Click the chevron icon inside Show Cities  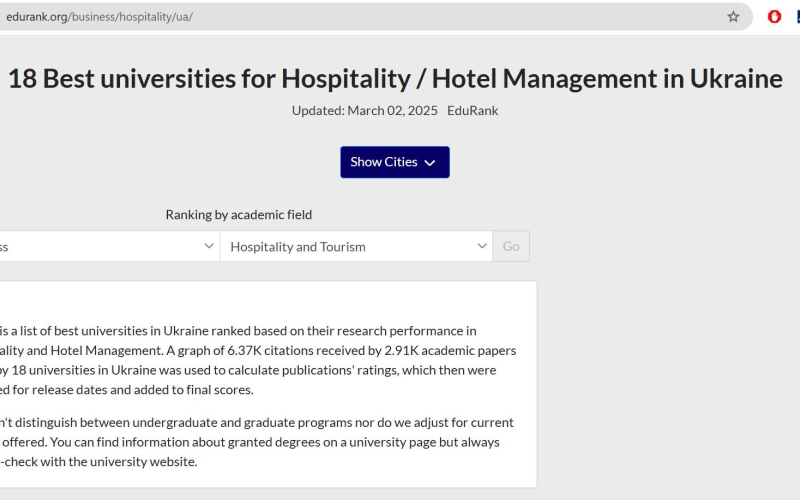[x=430, y=163]
